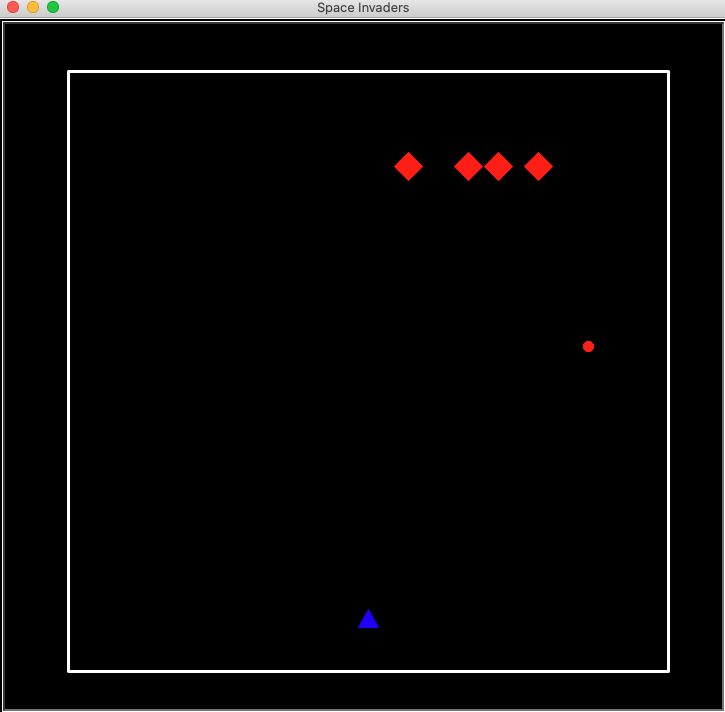Image resolution: width=725 pixels, height=712 pixels.
Task: Close the Space Invaders window
Action: [13, 7]
